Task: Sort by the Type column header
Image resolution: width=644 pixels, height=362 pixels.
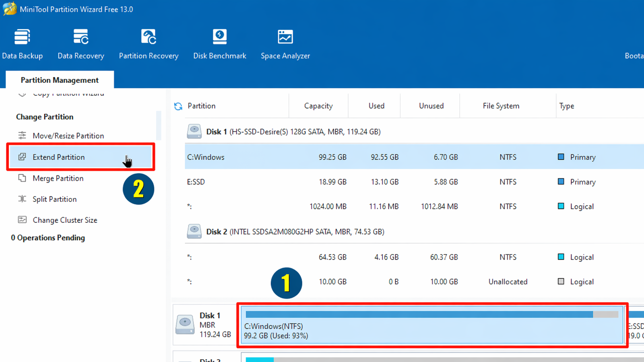Action: [566, 106]
